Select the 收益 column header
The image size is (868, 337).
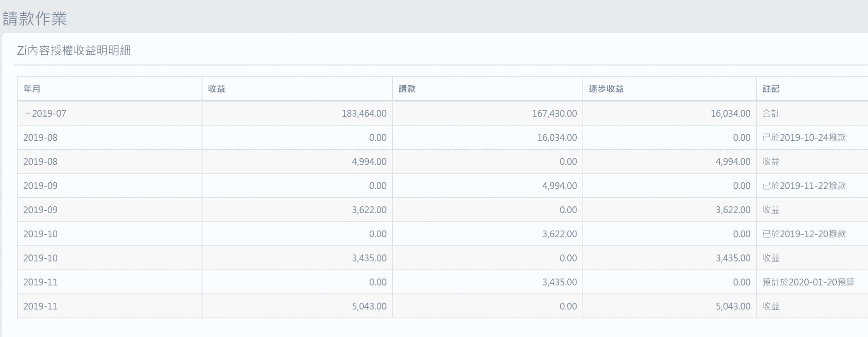tap(217, 89)
